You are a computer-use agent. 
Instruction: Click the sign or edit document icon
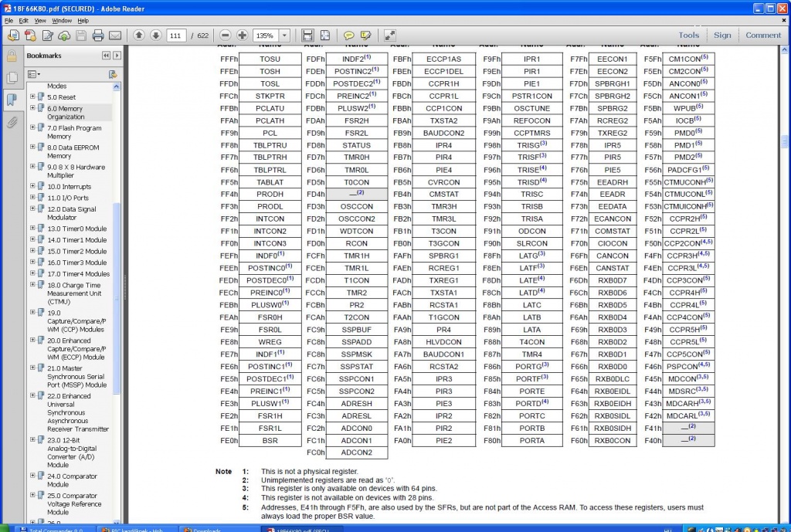pyautogui.click(x=47, y=36)
